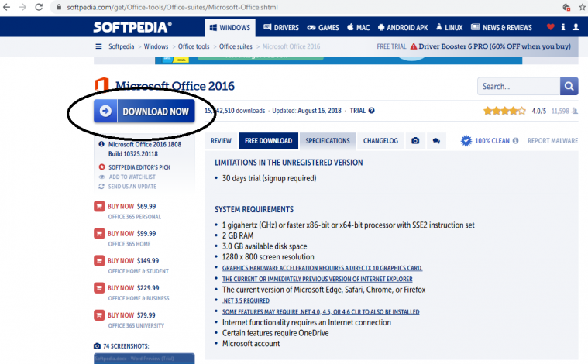Click SOFTPEDIA EDITOR'S PICK label
Viewport: 588px width, 364px height.
point(139,167)
